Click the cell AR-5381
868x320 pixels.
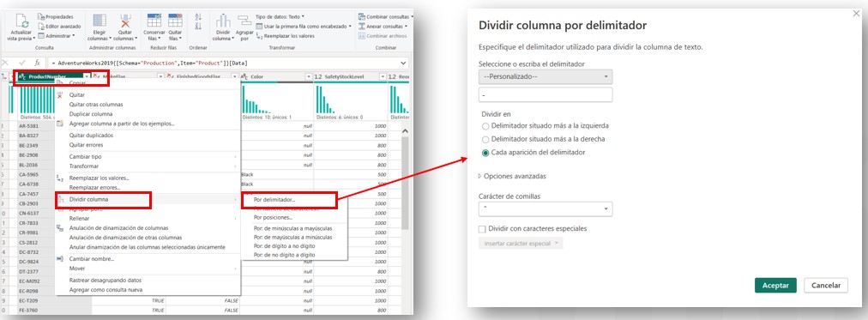coord(29,125)
